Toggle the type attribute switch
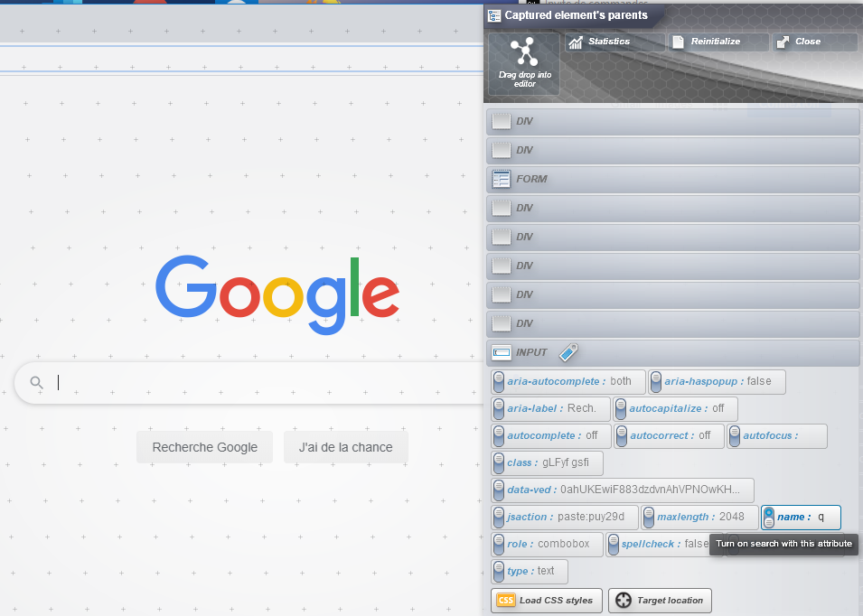This screenshot has width=863, height=616. 499,572
